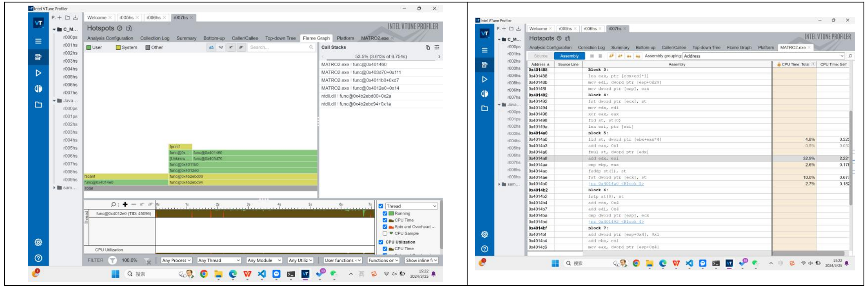Toggle the Thread checkbox in timeline legend
The image size is (868, 289).
click(381, 206)
